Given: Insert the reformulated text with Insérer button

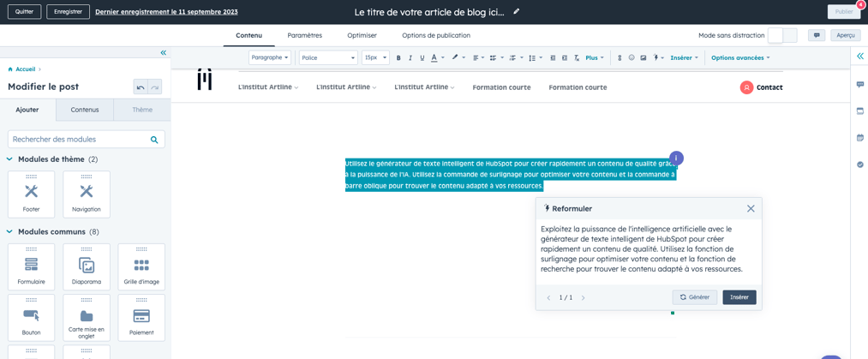Looking at the screenshot, I should pos(739,297).
